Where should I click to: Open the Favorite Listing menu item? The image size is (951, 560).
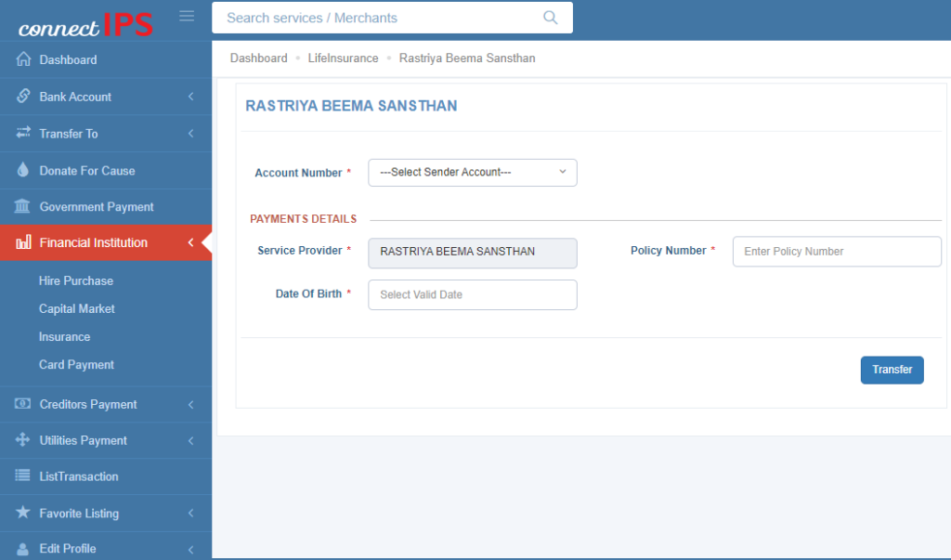106,514
